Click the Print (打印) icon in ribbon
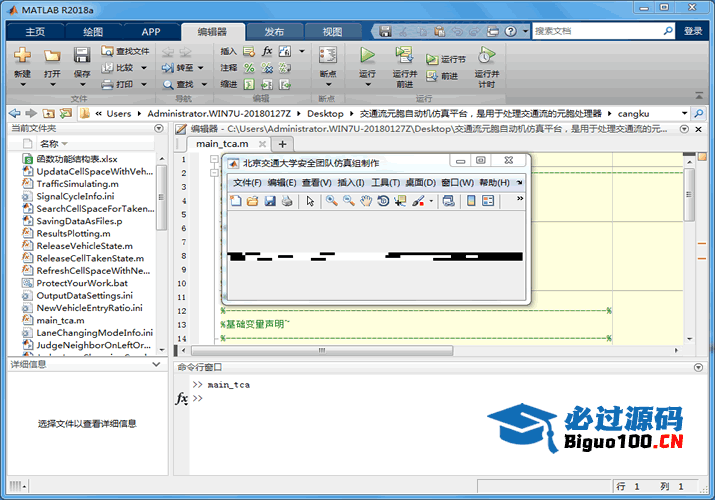 107,84
